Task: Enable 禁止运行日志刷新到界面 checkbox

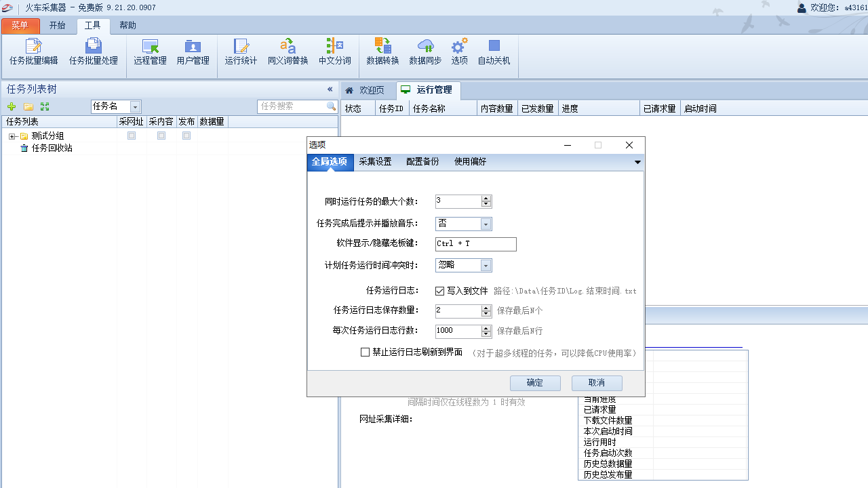Action: [366, 352]
